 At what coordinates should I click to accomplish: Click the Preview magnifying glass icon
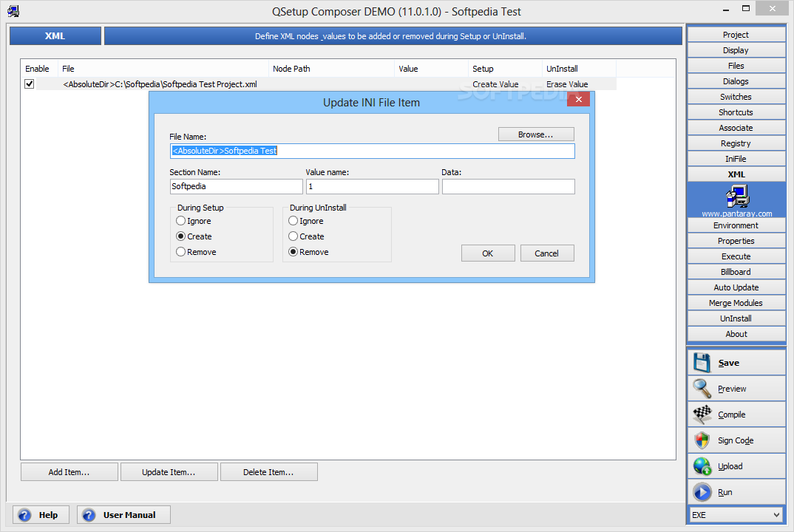[x=702, y=388]
